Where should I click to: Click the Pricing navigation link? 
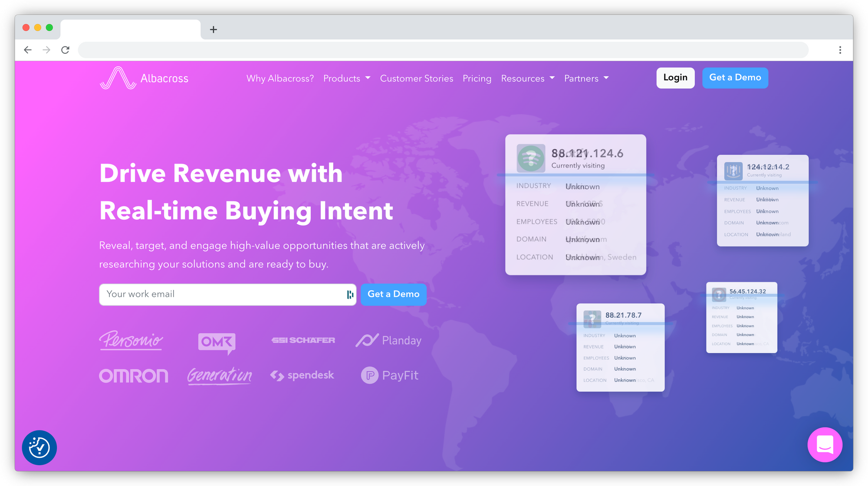pos(477,79)
